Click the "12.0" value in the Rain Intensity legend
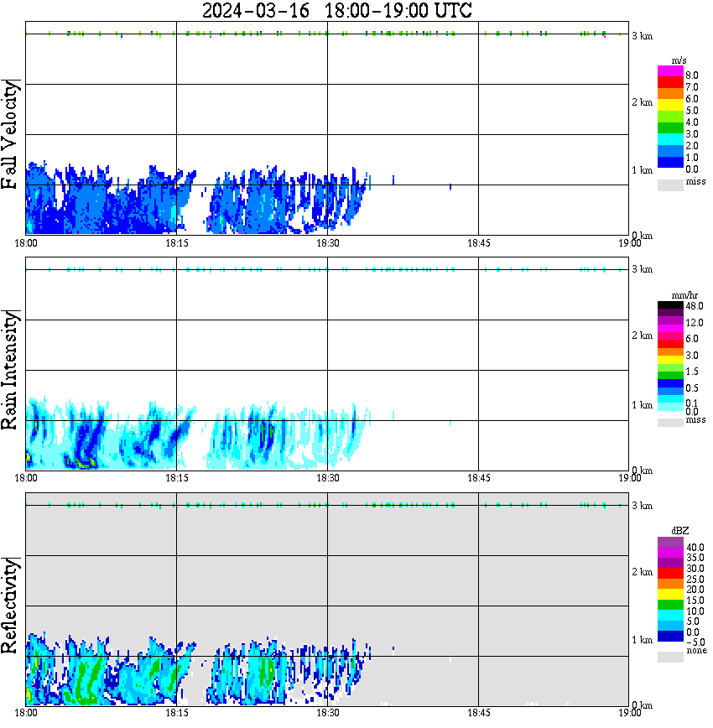The width and height of the screenshot is (713, 728). pos(694,323)
